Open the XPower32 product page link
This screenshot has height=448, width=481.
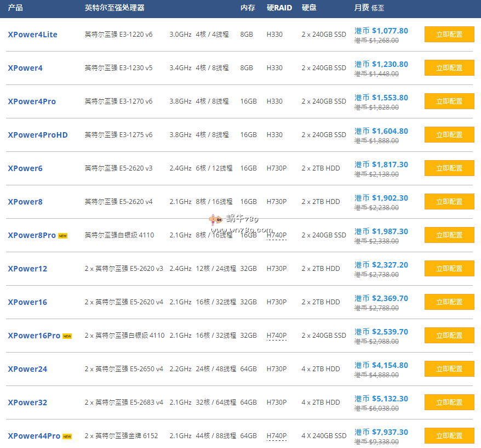click(x=27, y=402)
